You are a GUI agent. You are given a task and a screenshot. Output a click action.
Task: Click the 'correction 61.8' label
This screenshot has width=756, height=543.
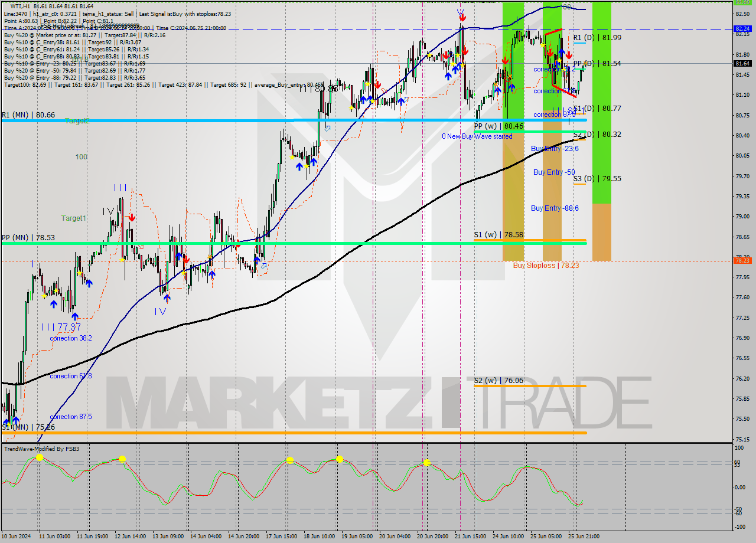point(71,376)
